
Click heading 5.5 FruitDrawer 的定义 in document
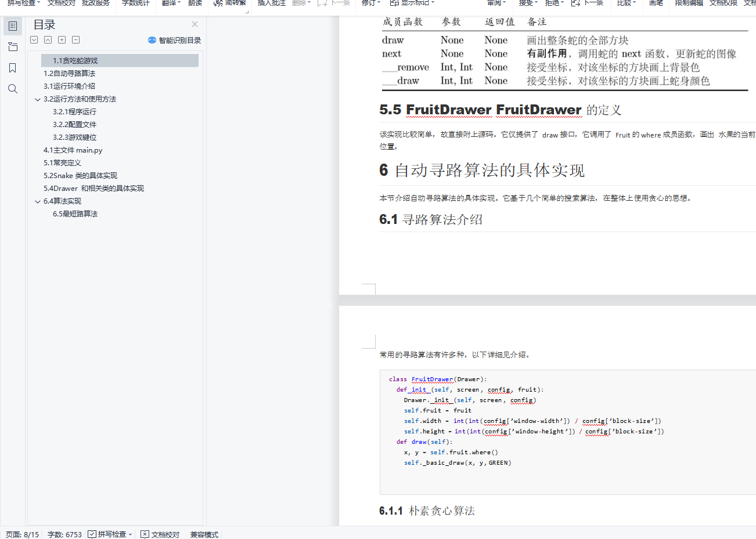pos(501,110)
